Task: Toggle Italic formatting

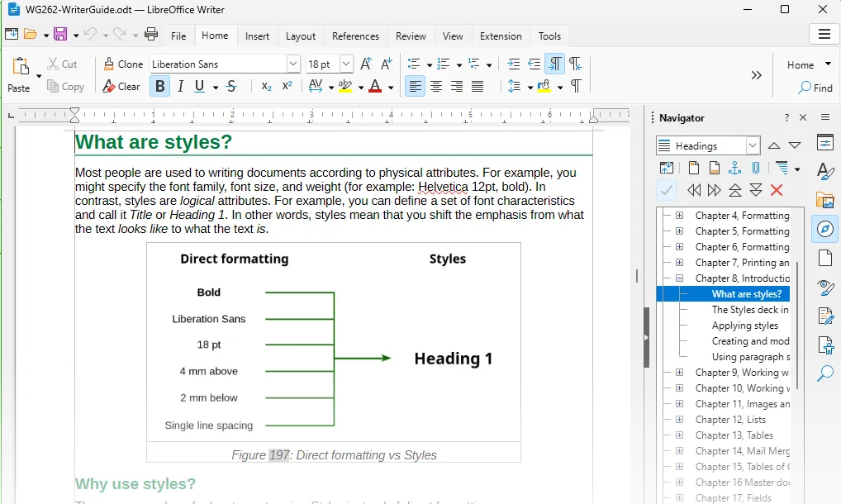Action: coord(180,86)
